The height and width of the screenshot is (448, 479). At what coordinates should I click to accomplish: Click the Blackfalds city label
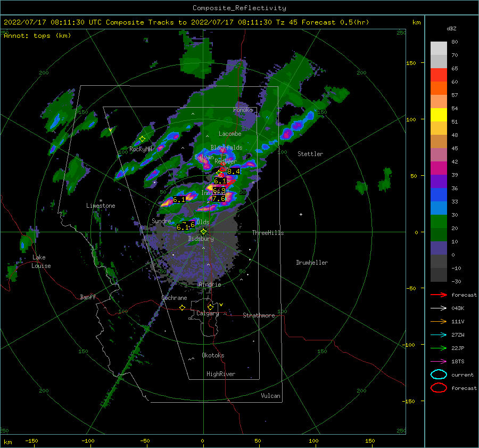tap(226, 148)
